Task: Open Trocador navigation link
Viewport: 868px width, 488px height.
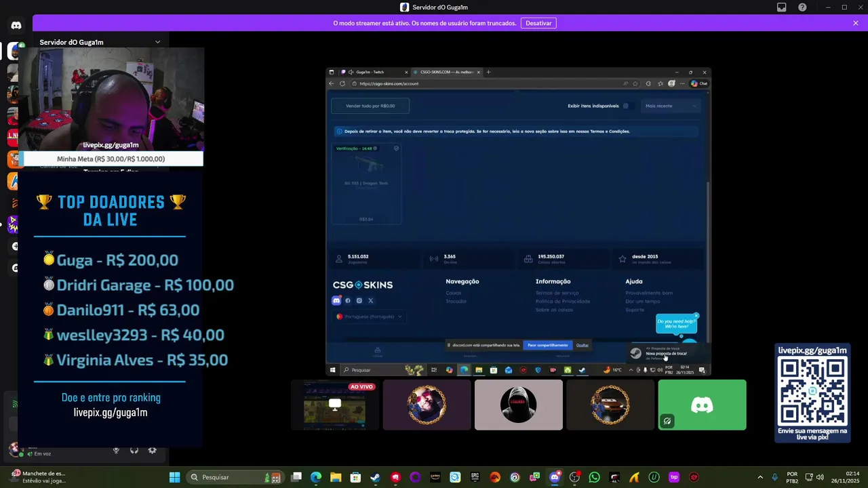Action: (456, 301)
